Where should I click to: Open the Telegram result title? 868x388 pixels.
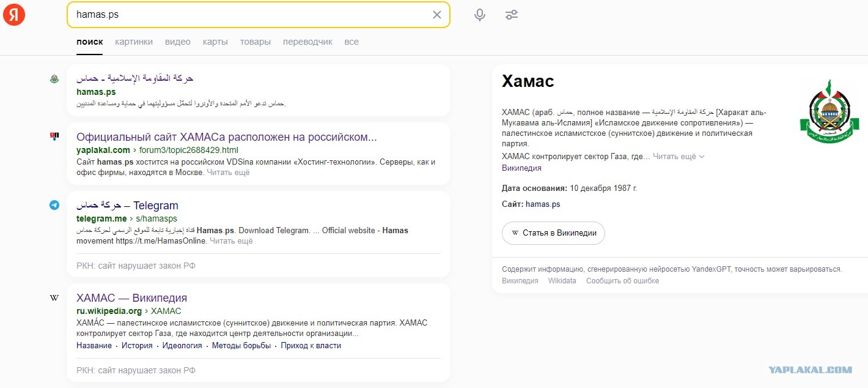click(x=127, y=206)
